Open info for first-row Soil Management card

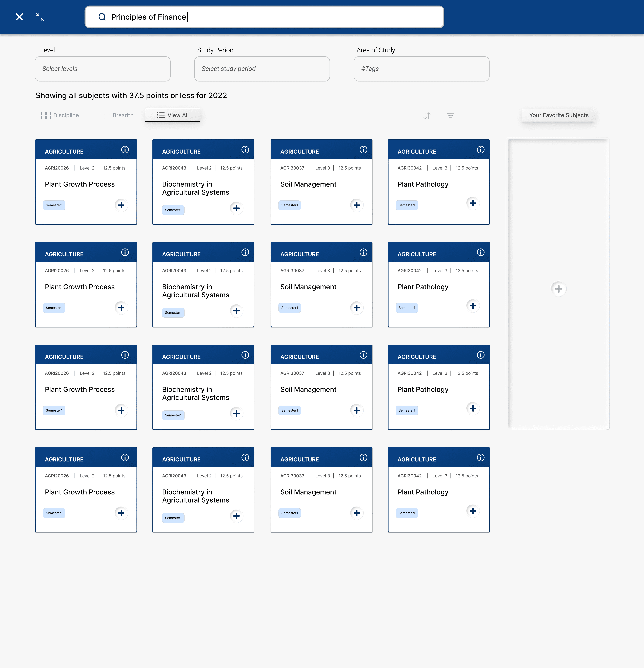pyautogui.click(x=363, y=150)
